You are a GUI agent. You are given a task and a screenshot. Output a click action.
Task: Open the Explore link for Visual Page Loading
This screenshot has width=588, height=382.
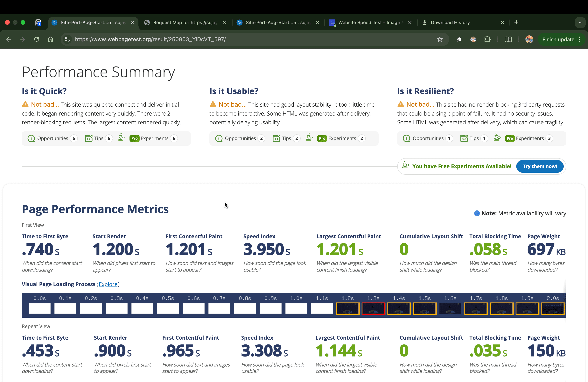pos(108,284)
